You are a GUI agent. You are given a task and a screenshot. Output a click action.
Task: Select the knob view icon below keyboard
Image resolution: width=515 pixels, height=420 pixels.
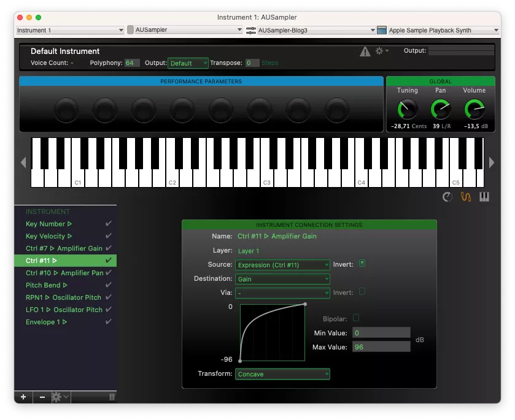tap(447, 197)
